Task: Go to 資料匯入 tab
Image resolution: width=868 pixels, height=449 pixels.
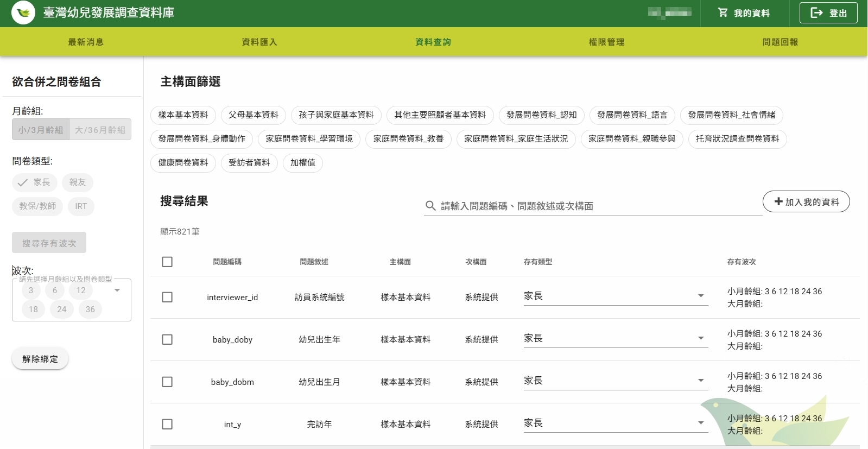Action: (259, 42)
